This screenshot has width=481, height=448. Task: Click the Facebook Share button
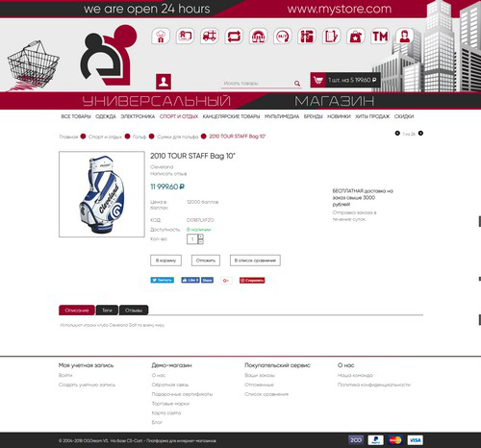click(207, 280)
